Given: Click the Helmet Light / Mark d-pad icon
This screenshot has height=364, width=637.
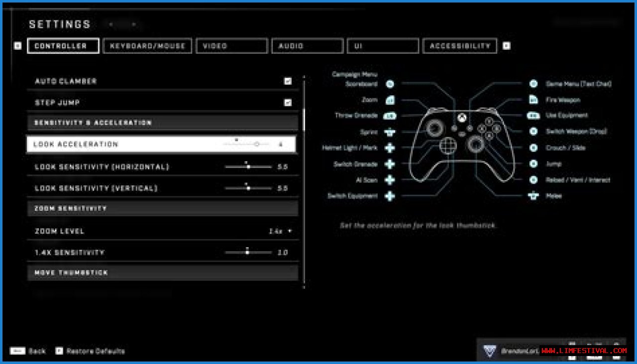Looking at the screenshot, I should point(390,148).
